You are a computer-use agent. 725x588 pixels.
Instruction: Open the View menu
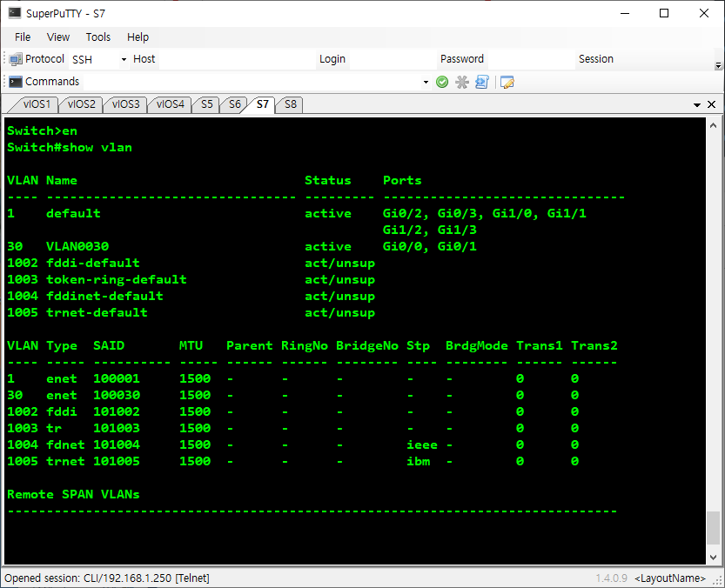(57, 37)
